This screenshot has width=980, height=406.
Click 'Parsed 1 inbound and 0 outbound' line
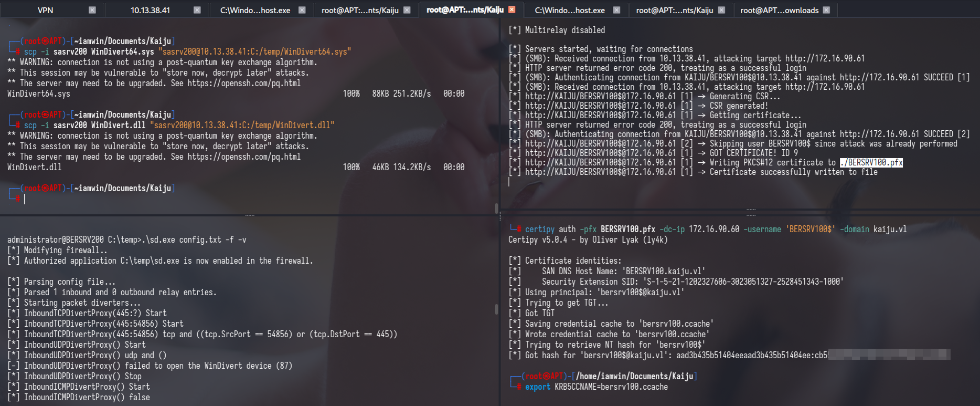point(112,292)
